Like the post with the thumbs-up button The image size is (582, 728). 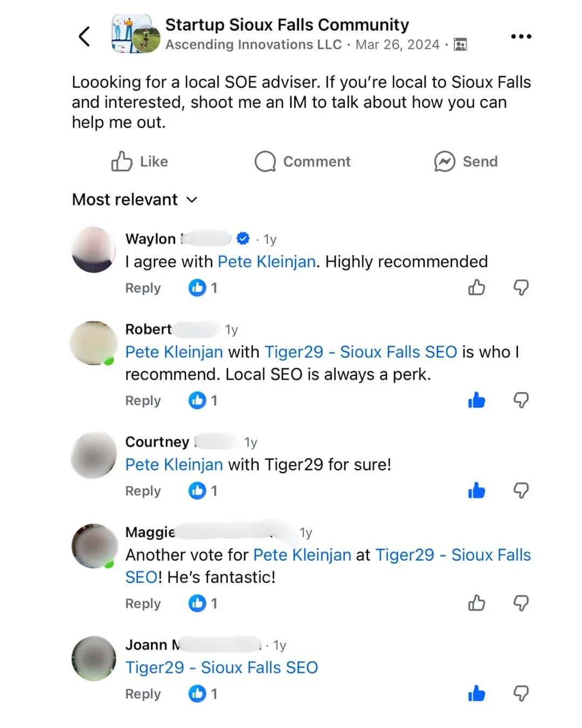[140, 161]
